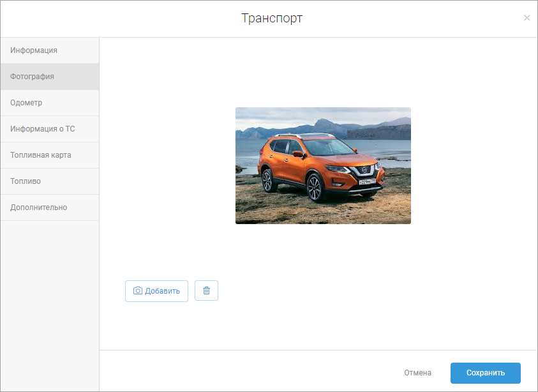This screenshot has height=392, width=538.
Task: Click the license plate in the car photo
Action: [366, 181]
